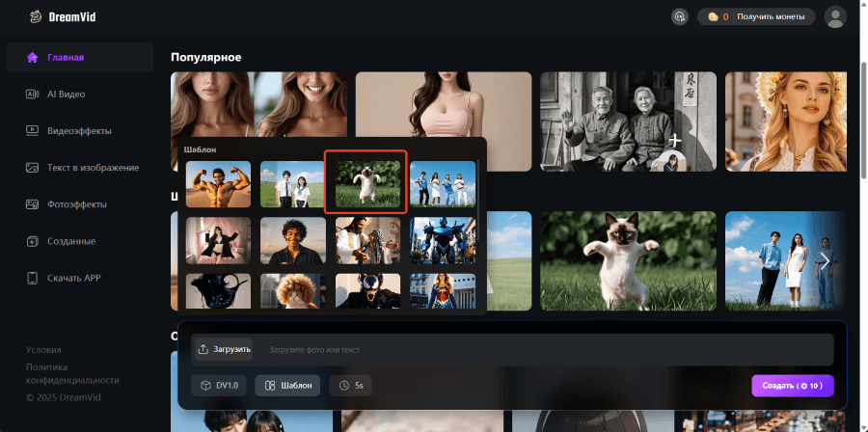Click the DreamVid logo icon
Image resolution: width=868 pixels, height=432 pixels.
point(36,16)
